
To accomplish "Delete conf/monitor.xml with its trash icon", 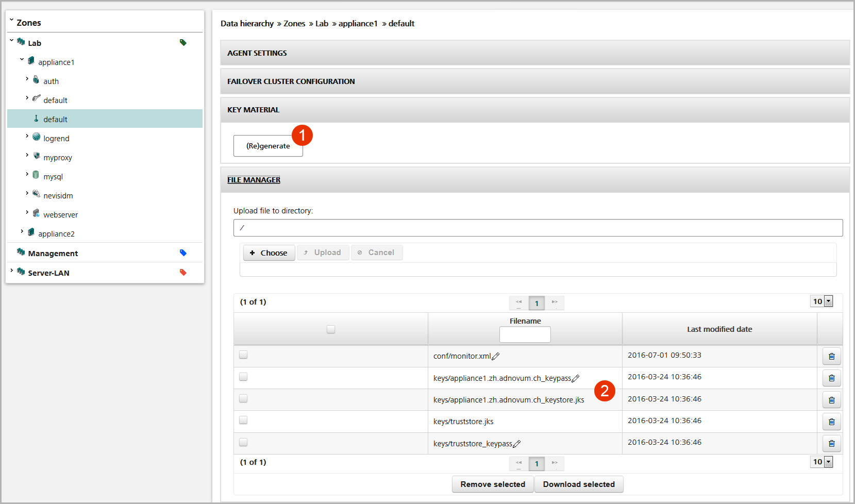I will [831, 356].
